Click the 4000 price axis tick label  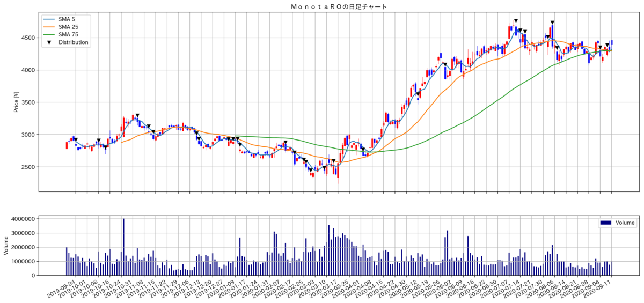[28, 70]
